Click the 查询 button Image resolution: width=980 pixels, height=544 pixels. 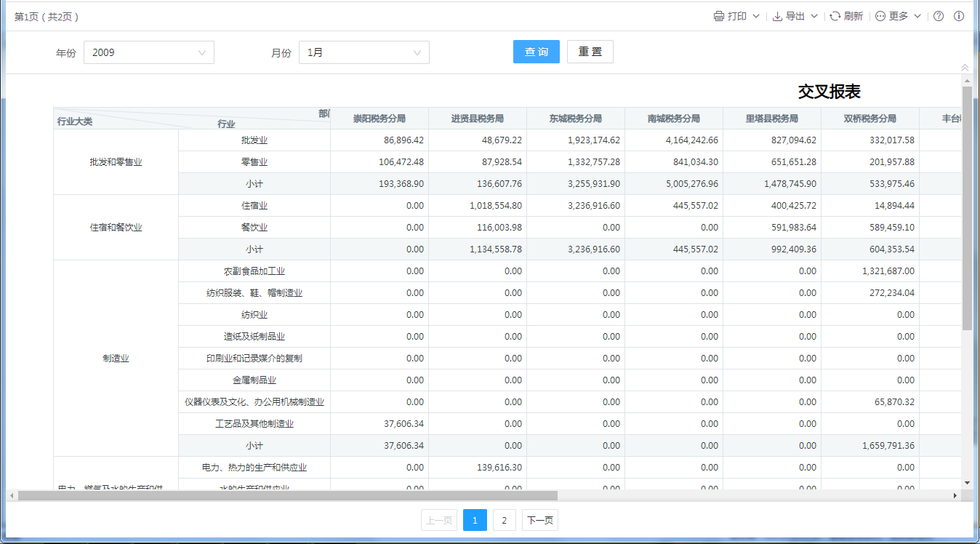pyautogui.click(x=537, y=52)
